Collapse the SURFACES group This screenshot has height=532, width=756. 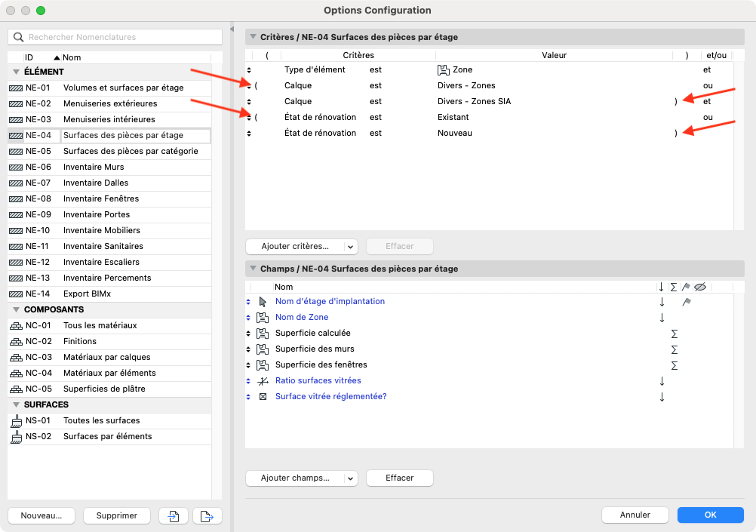(16, 404)
